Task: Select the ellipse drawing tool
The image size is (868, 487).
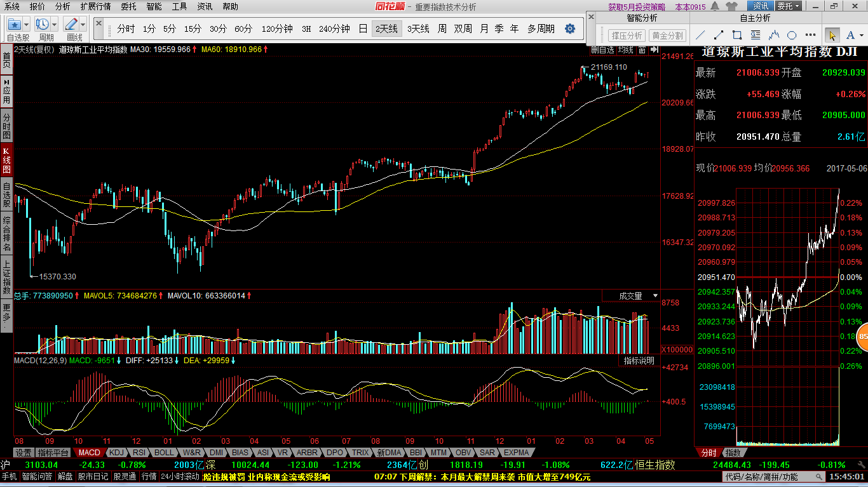Action: (x=792, y=35)
